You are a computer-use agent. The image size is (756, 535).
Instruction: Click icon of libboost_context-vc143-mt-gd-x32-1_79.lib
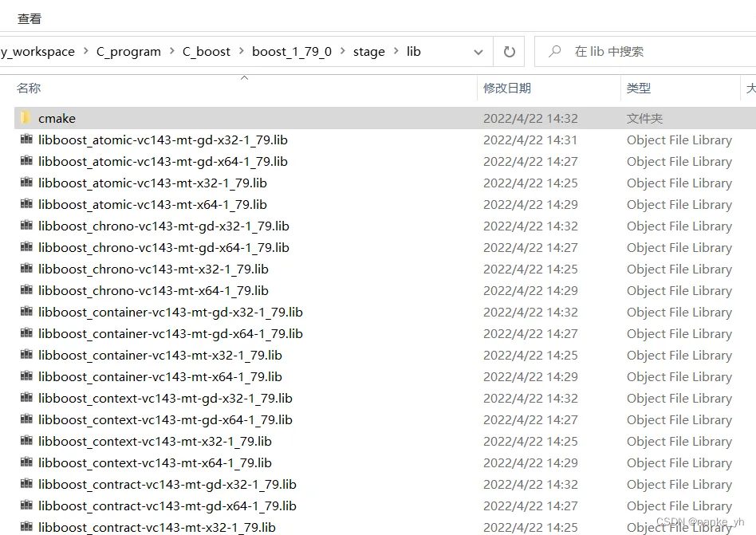[x=26, y=398]
